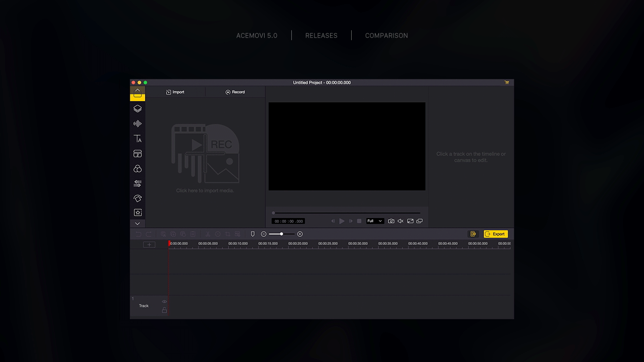The height and width of the screenshot is (362, 644).
Task: Open the Elements layers sidebar icon
Action: 137,109
